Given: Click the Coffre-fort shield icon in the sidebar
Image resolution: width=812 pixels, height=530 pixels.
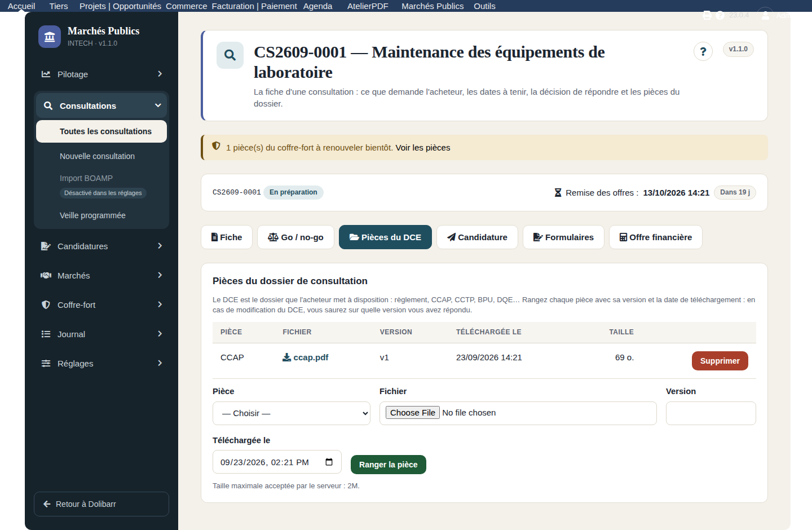Looking at the screenshot, I should pos(46,304).
